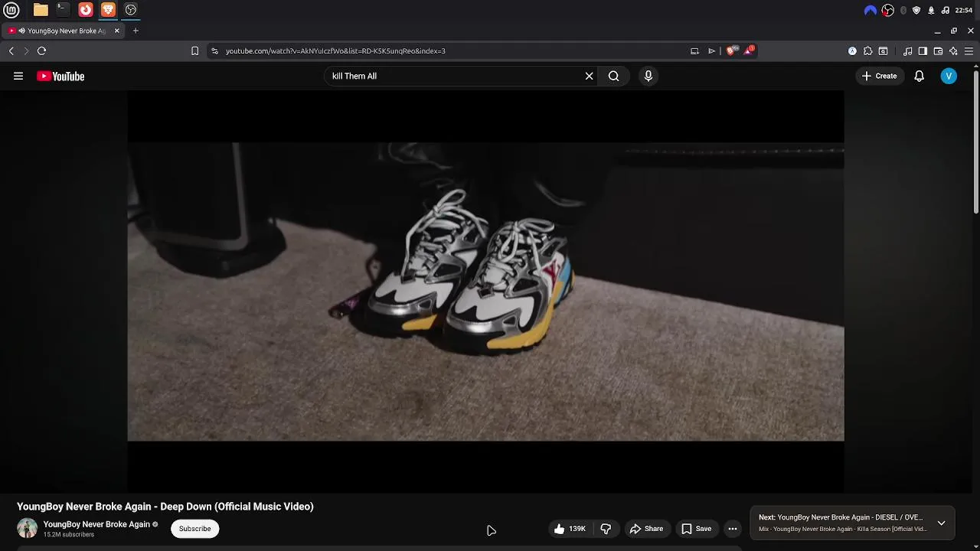This screenshot has height=551, width=980.
Task: Open the Linux Mint start menu
Action: point(11,10)
